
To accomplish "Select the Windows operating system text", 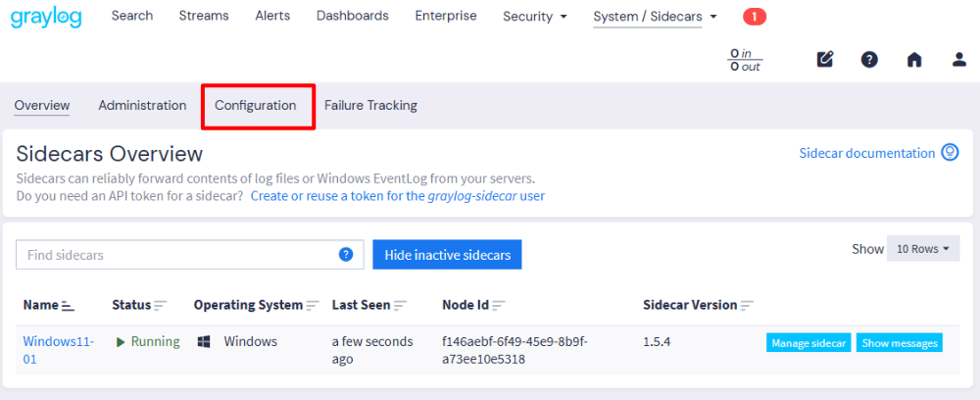I will click(x=251, y=342).
